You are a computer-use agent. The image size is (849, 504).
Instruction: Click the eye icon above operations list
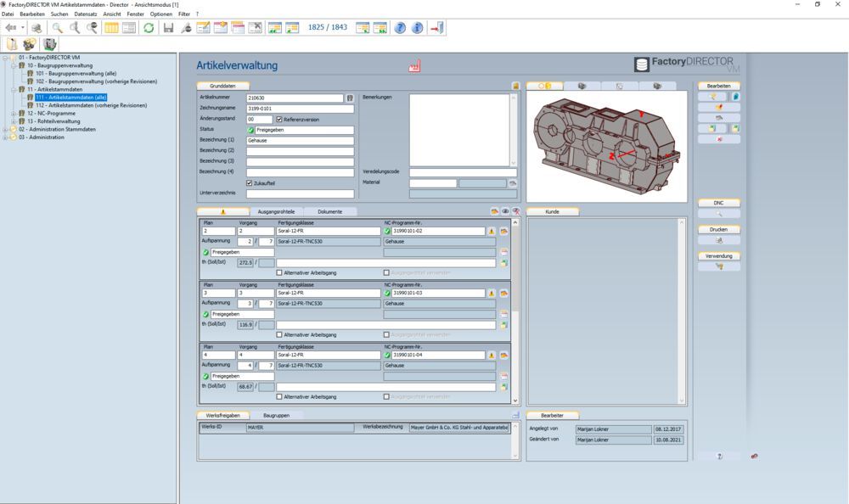(x=505, y=211)
